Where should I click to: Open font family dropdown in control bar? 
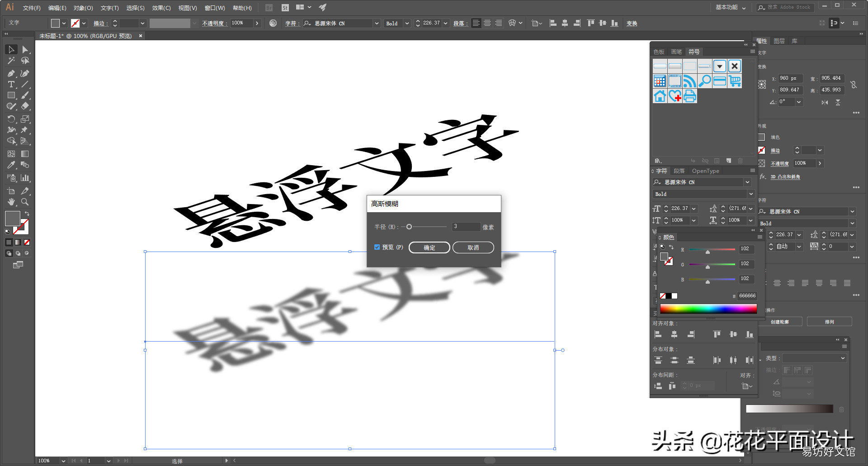click(377, 24)
